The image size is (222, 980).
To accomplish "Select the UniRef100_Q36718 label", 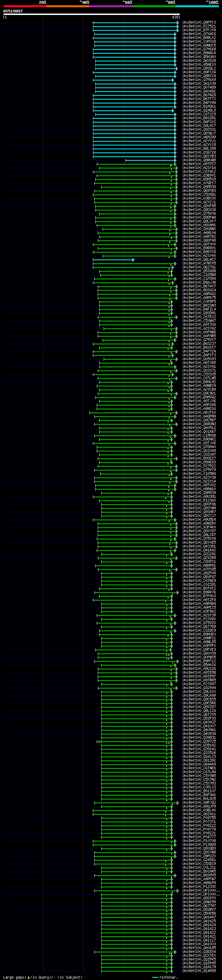I will (x=199, y=153).
